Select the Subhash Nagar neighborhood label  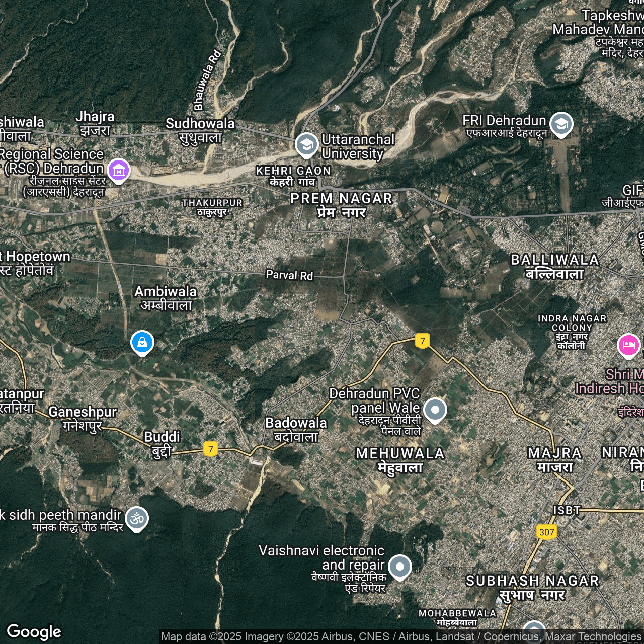(532, 587)
